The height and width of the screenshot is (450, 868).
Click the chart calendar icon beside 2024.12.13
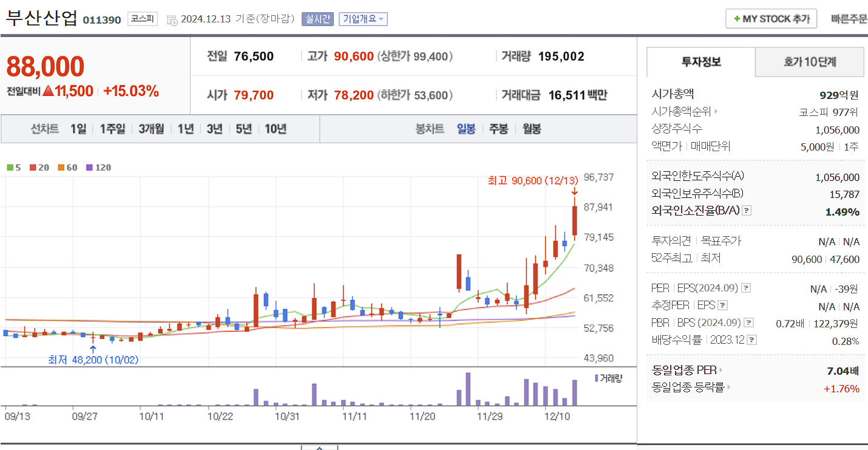pos(171,19)
